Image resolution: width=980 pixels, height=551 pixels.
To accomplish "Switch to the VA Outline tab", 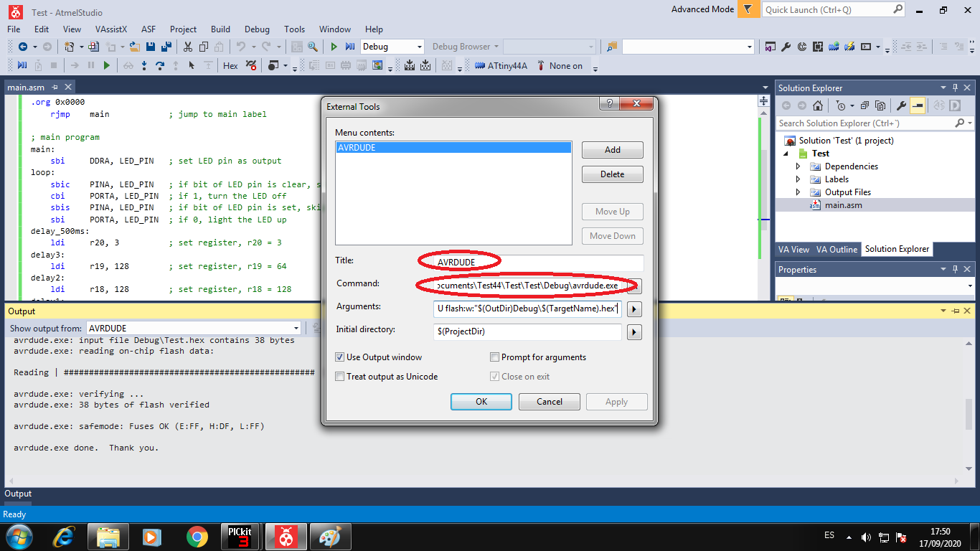I will pos(837,250).
